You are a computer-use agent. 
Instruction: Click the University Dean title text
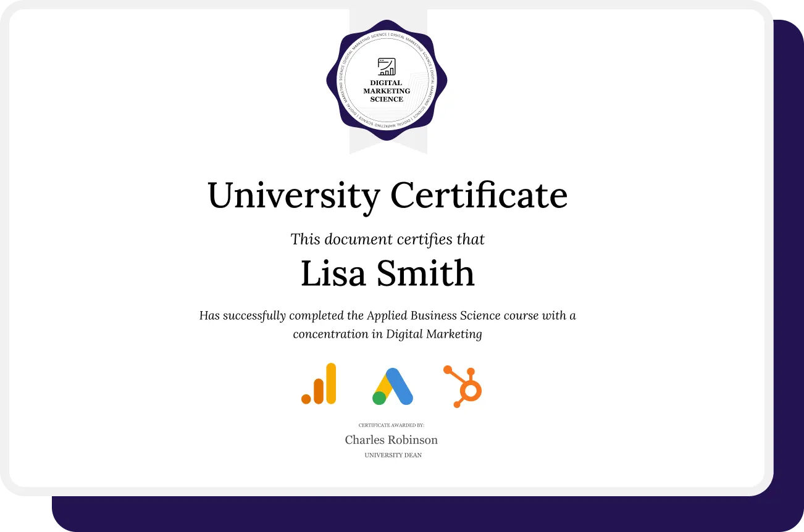click(x=393, y=455)
